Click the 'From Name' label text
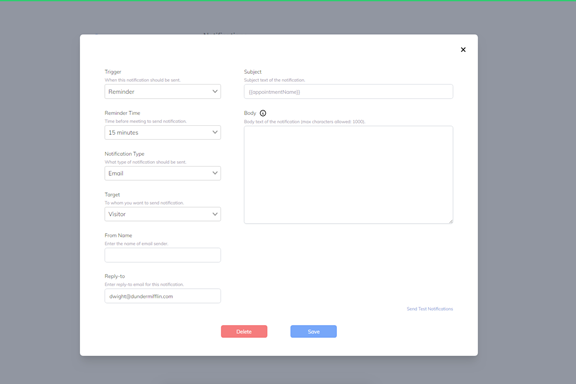The height and width of the screenshot is (384, 576). pos(118,235)
